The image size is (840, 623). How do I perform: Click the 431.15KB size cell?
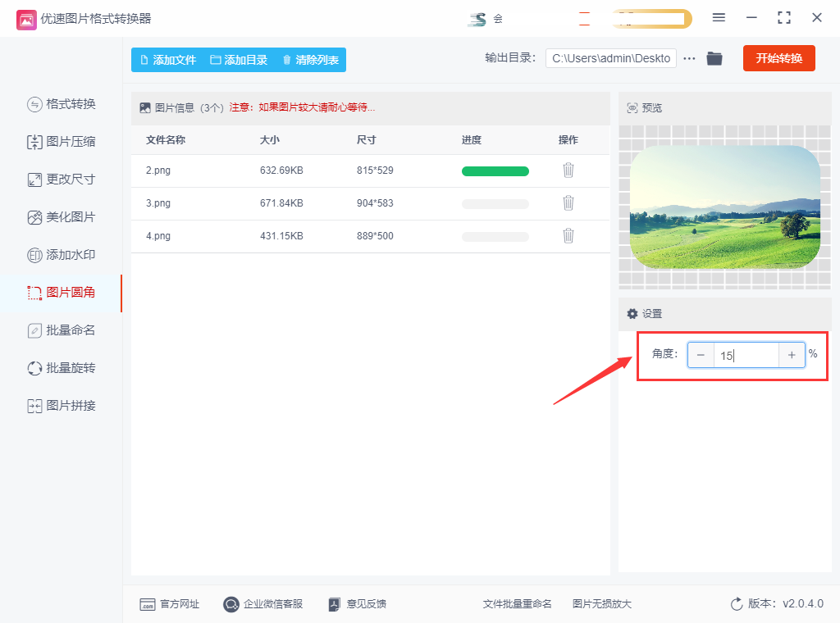[x=281, y=235]
